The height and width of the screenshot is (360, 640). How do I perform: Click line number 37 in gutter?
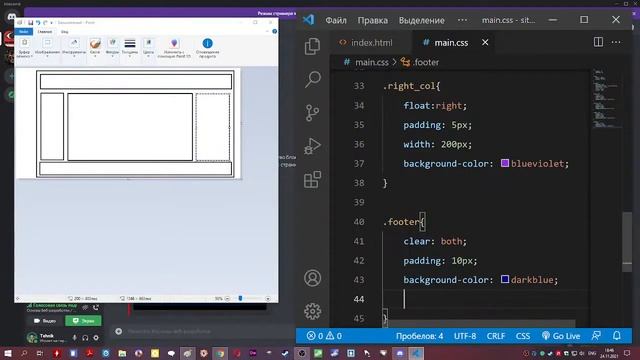359,164
